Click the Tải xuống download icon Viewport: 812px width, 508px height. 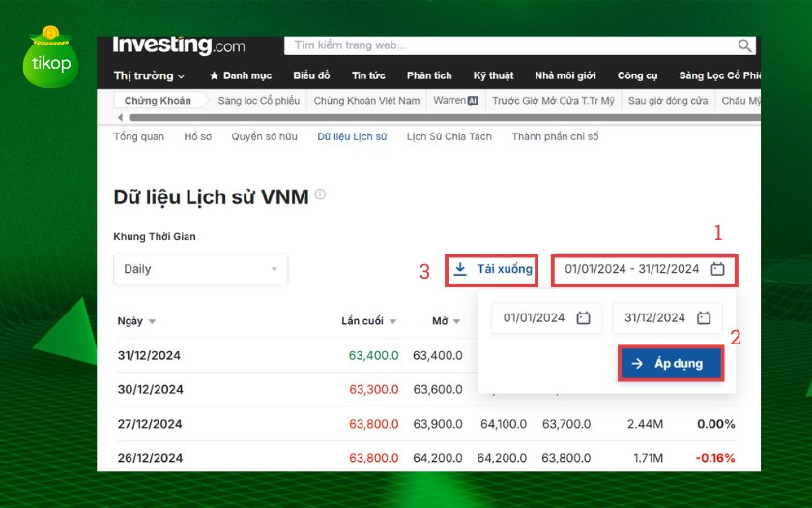pyautogui.click(x=461, y=269)
